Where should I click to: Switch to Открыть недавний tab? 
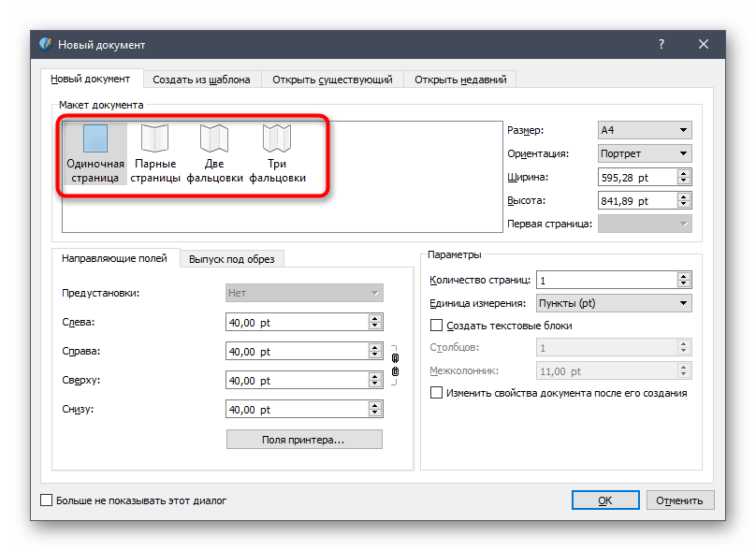(x=460, y=80)
